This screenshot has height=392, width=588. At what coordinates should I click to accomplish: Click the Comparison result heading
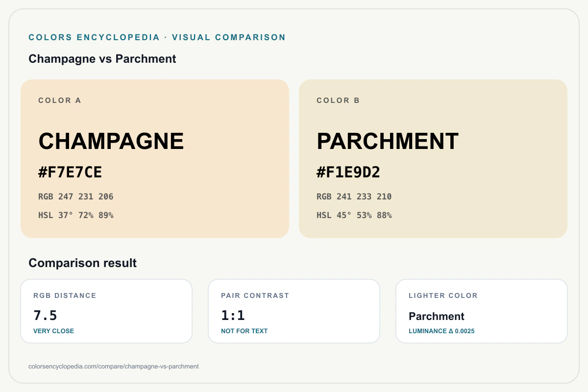(x=83, y=263)
